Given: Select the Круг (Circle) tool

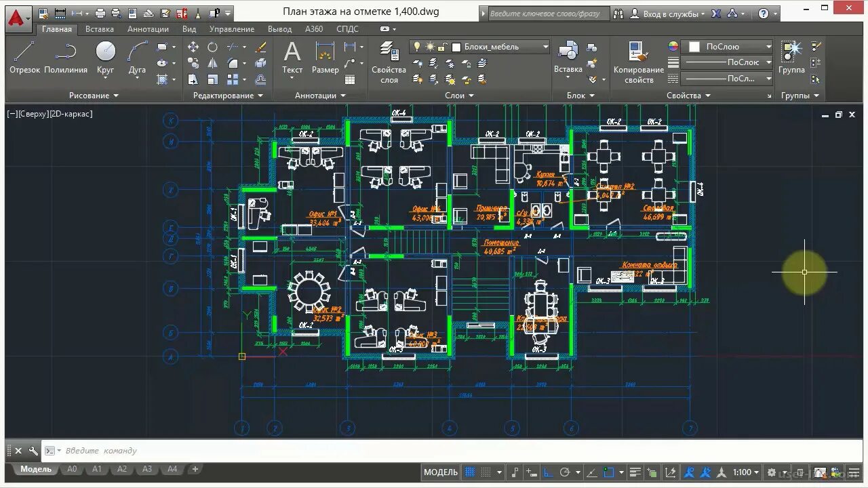Looking at the screenshot, I should click(x=105, y=58).
